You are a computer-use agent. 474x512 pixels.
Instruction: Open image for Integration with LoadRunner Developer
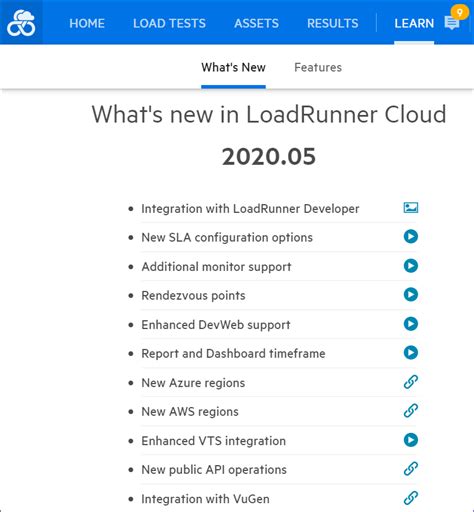(x=411, y=208)
